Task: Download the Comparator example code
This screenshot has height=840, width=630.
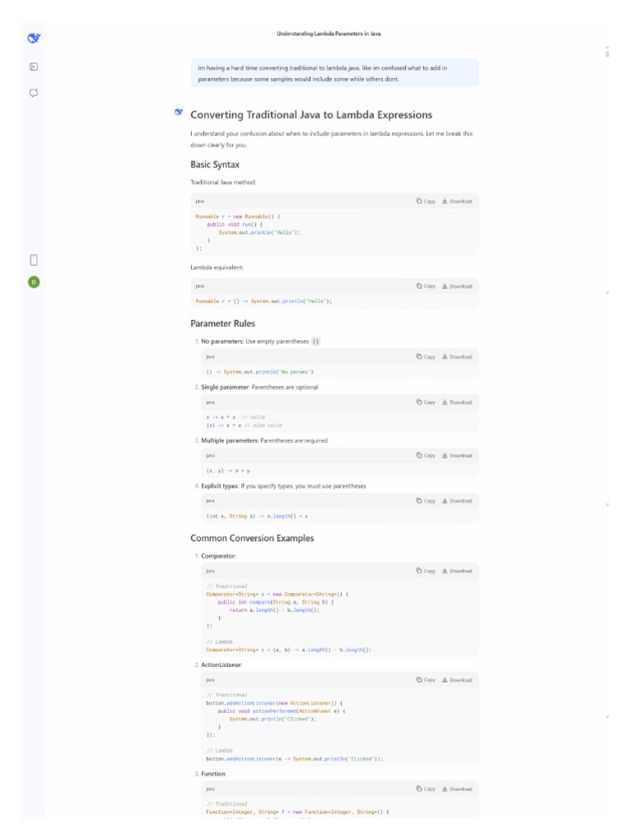Action: coord(457,571)
